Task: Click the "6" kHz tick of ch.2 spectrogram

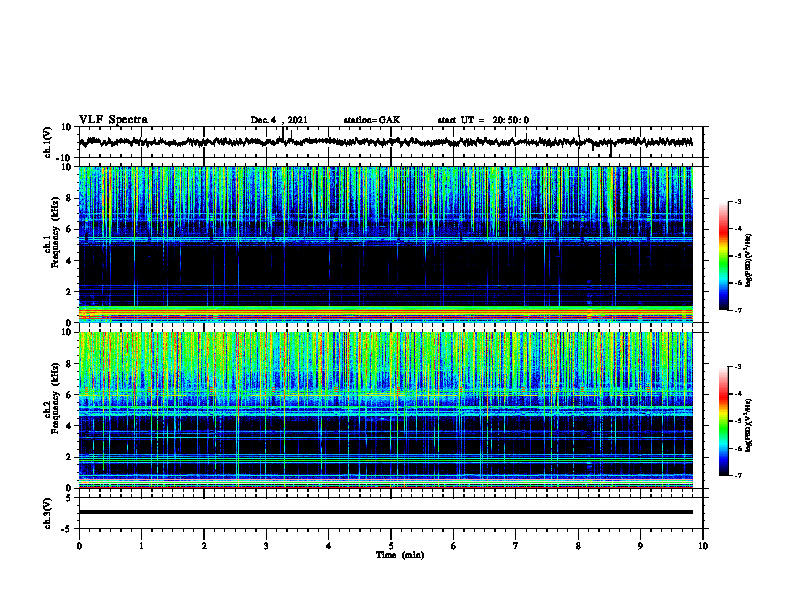Action: coord(69,395)
